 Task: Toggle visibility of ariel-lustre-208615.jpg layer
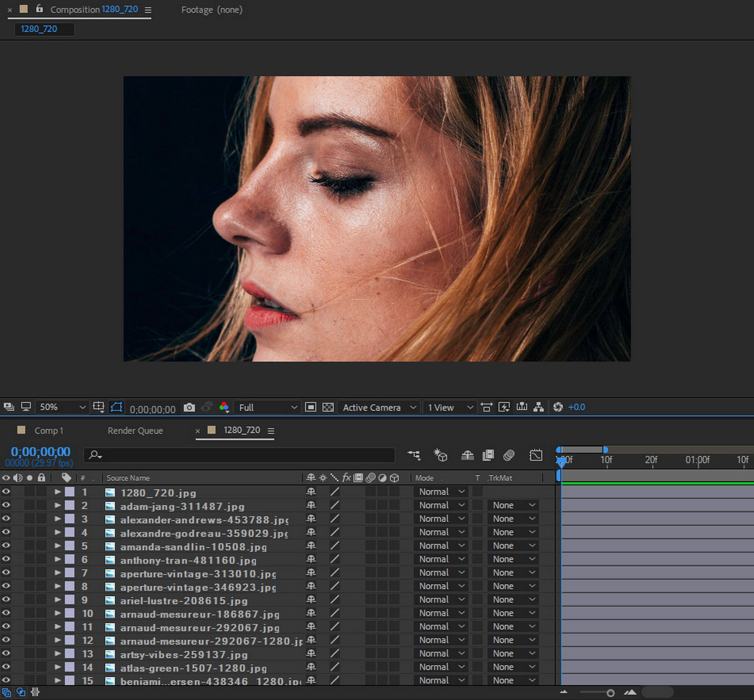pyautogui.click(x=6, y=600)
